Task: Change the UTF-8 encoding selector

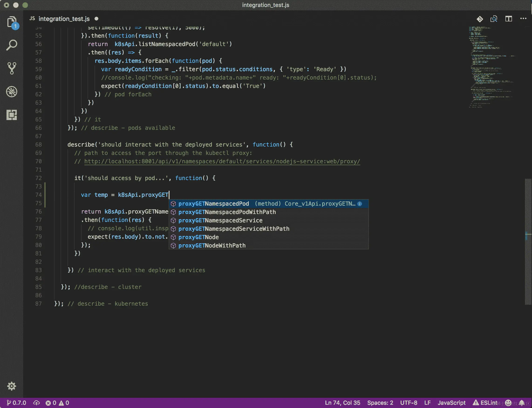Action: 409,403
